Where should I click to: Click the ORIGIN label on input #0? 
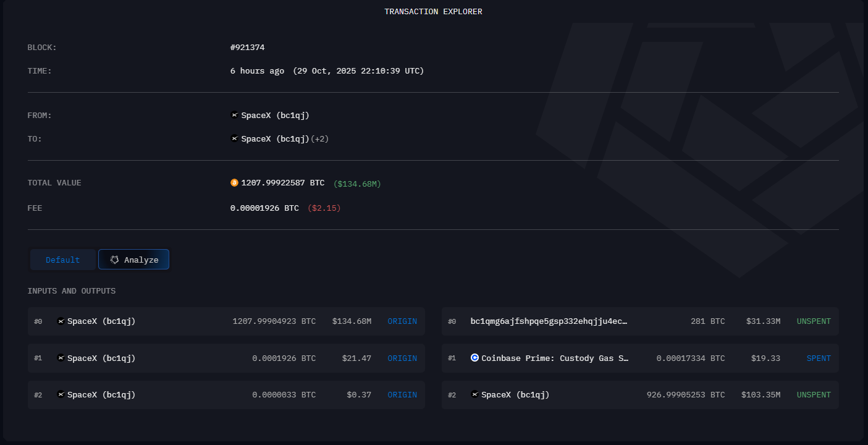402,321
